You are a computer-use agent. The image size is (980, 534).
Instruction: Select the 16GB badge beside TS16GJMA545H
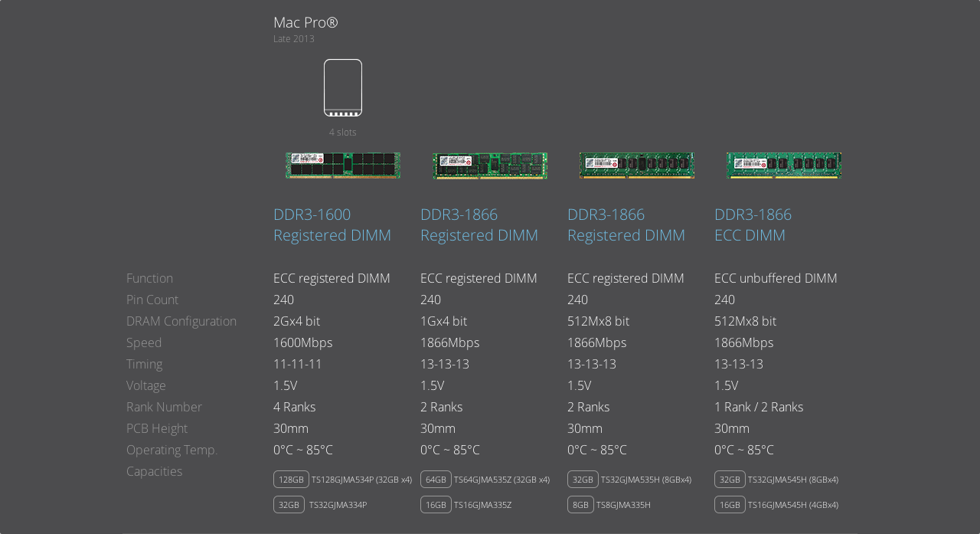tap(730, 505)
